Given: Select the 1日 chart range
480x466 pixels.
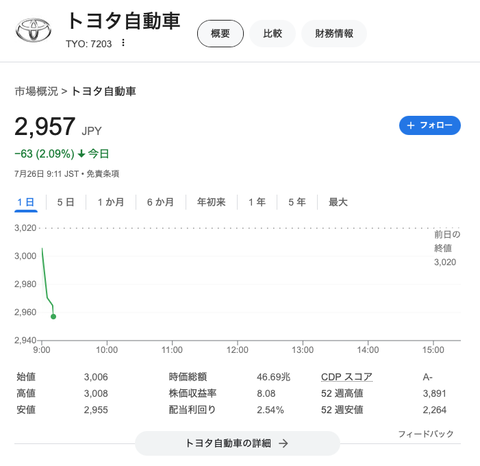Looking at the screenshot, I should (26, 202).
